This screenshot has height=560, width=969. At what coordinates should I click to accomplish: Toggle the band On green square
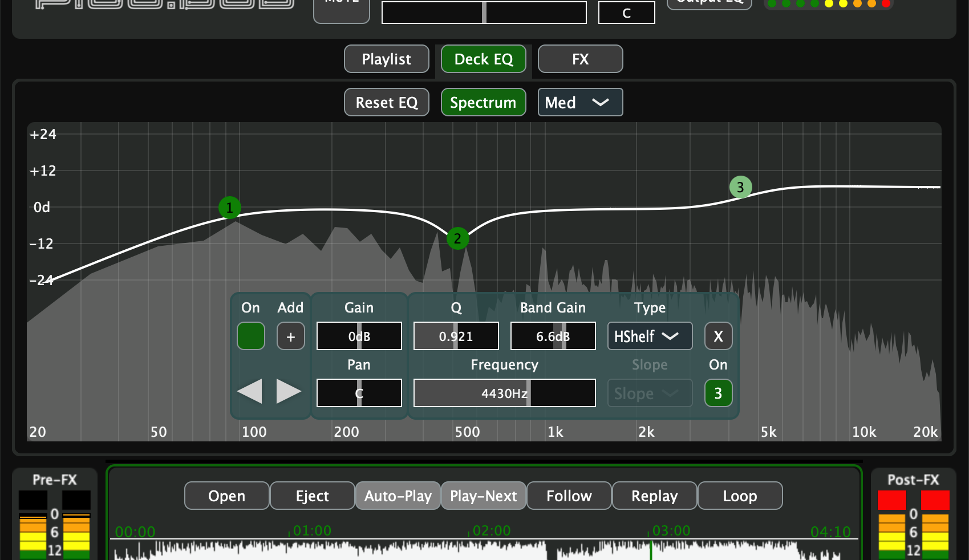point(251,336)
